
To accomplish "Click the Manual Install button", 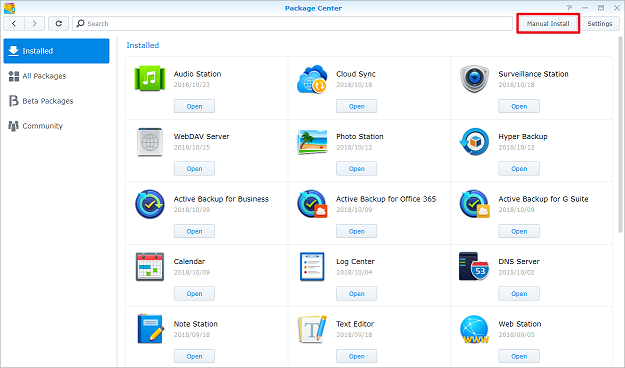I will pos(548,24).
